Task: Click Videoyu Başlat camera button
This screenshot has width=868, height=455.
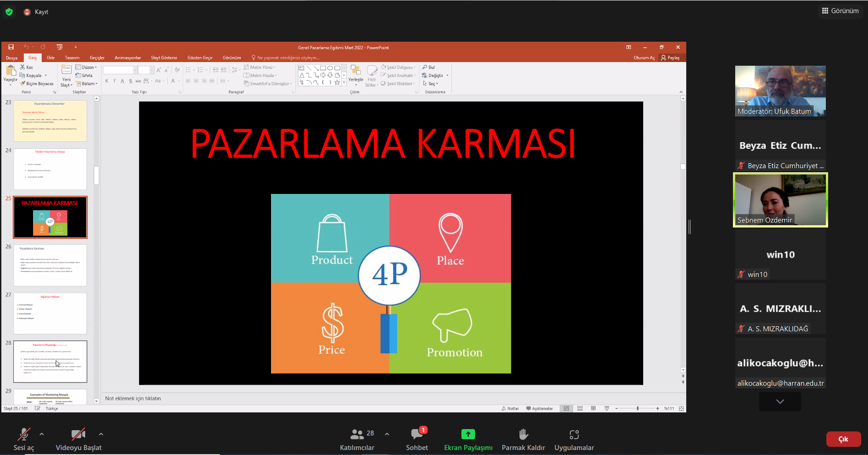Action: coord(78,439)
